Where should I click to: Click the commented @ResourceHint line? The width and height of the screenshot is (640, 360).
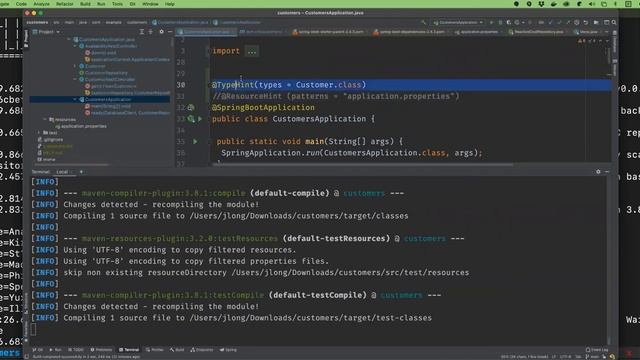[336, 96]
